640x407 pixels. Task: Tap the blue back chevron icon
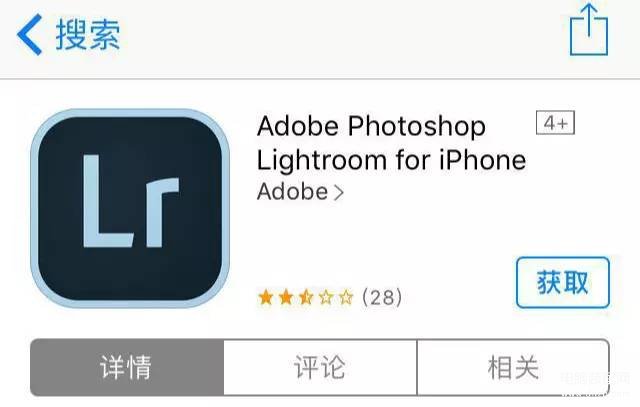pyautogui.click(x=29, y=34)
